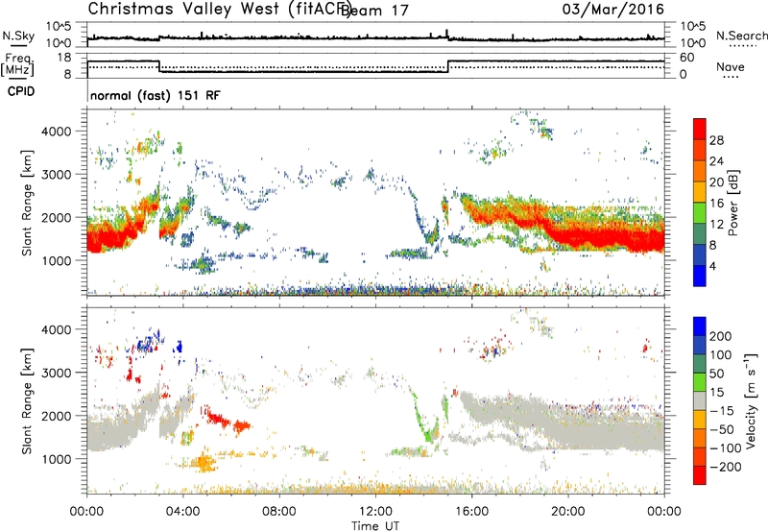Click the 16:00 time tick label

pos(471,512)
